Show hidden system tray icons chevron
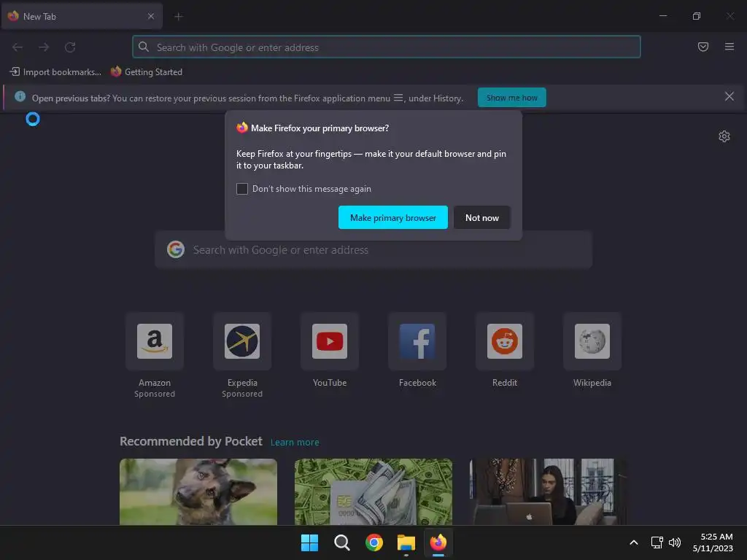The height and width of the screenshot is (560, 747). (634, 542)
